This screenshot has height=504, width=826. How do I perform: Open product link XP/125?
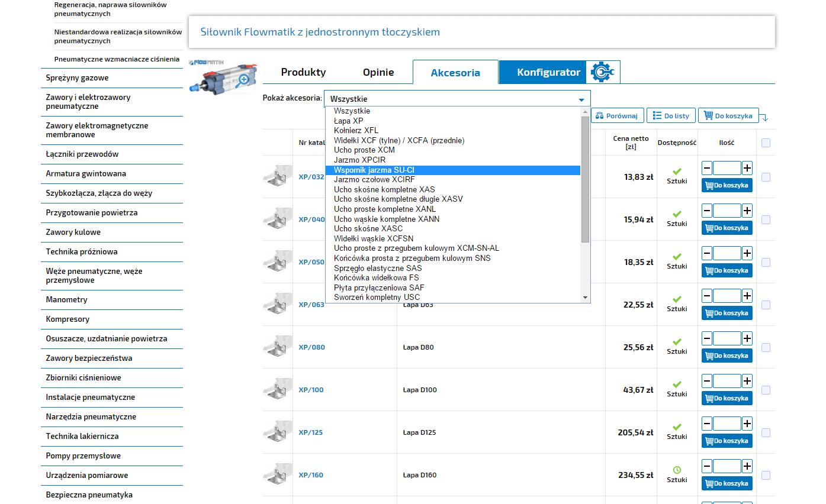pos(311,432)
